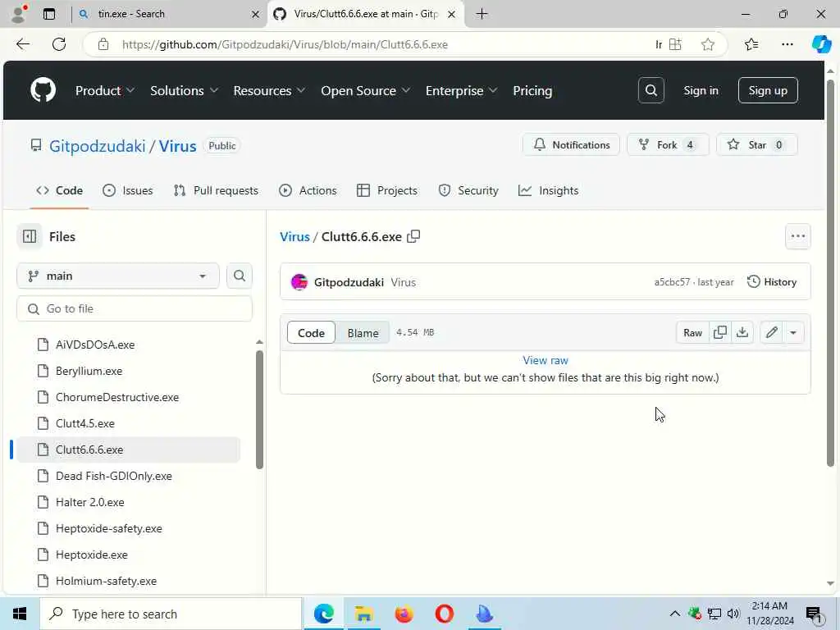Screen dimensions: 840x630
Task: Open the browser profile icon
Action: point(18,14)
